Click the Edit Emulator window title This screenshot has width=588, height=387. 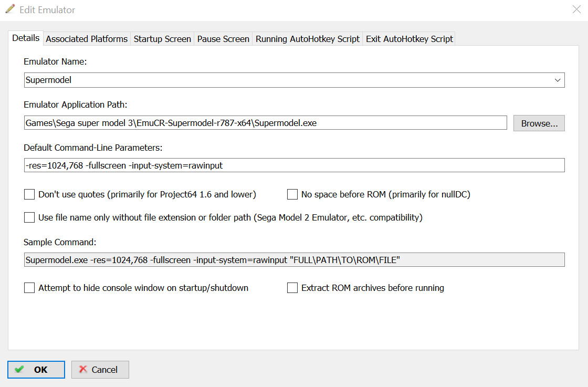click(x=47, y=10)
